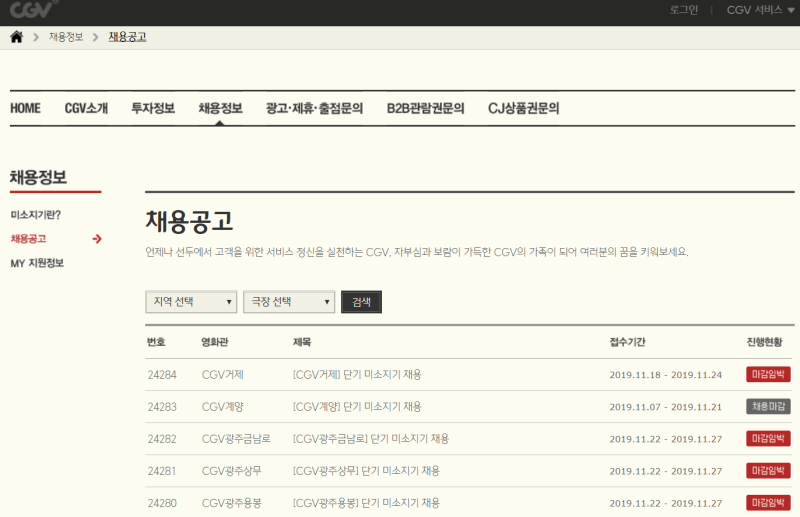Click the CGV계양 theater cell
Viewport: 800px width, 517px height.
click(x=223, y=407)
